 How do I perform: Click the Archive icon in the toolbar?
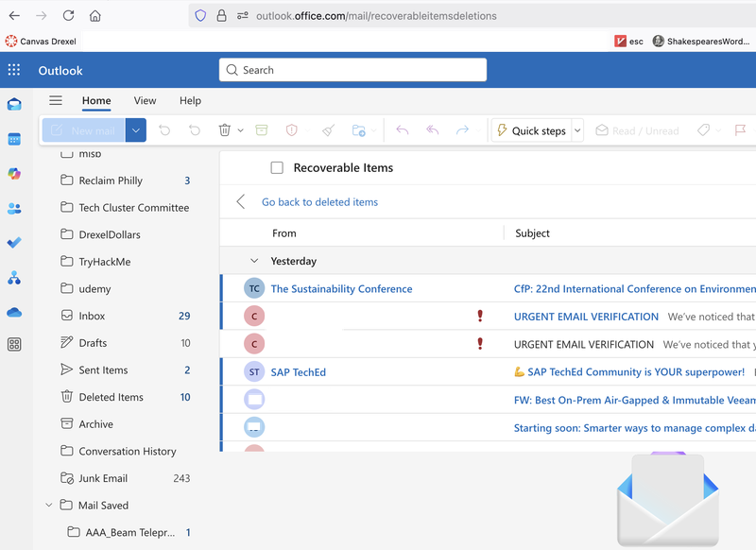pos(262,130)
